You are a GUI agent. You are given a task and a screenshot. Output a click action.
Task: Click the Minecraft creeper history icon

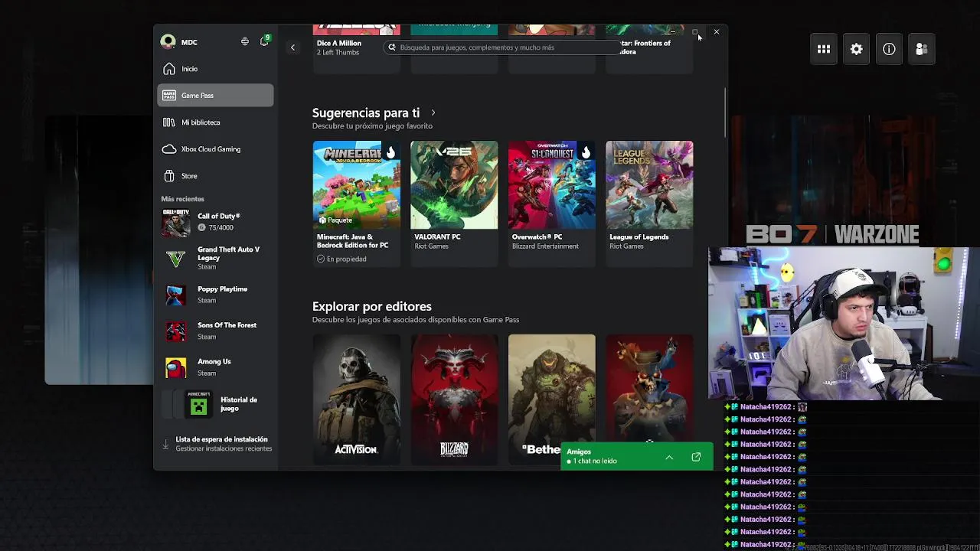[199, 405]
